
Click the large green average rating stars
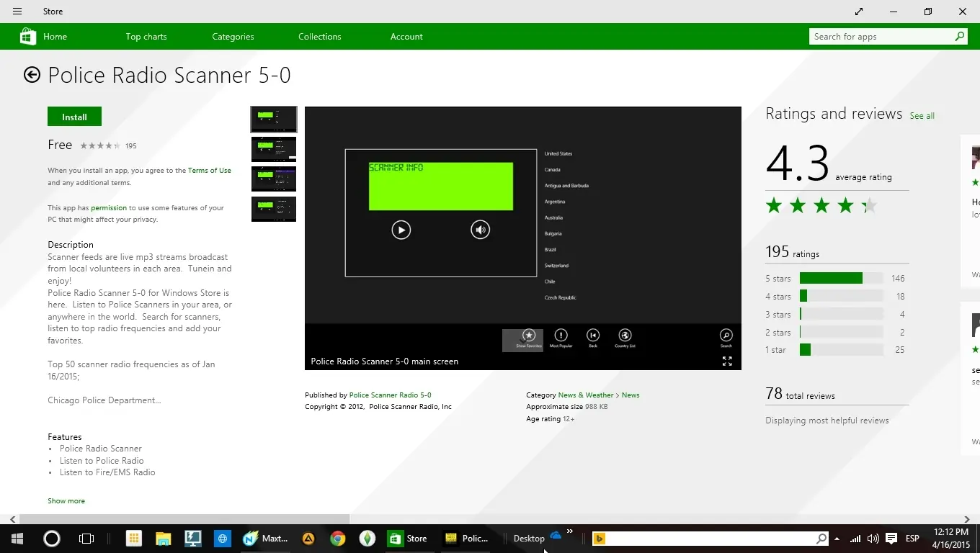pos(822,206)
